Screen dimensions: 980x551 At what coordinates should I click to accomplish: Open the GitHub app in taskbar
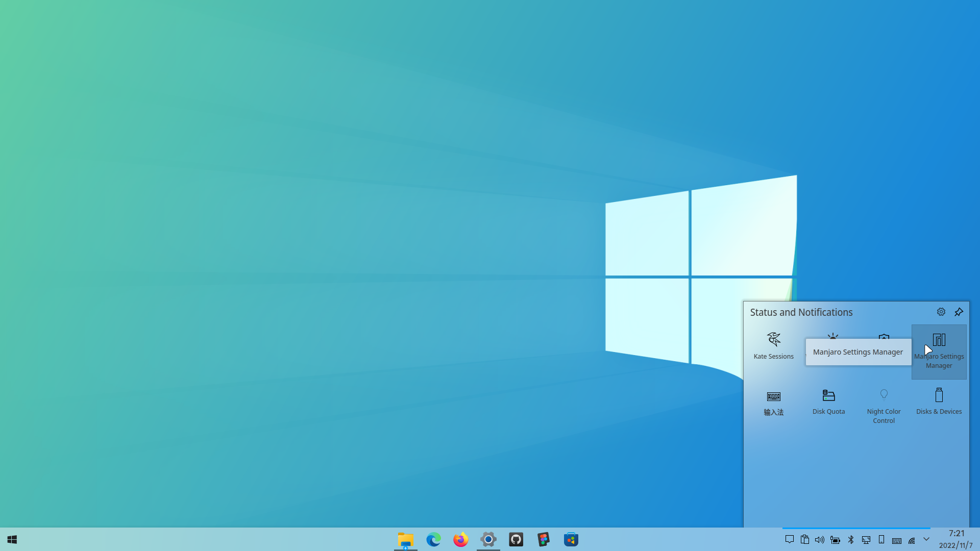516,539
